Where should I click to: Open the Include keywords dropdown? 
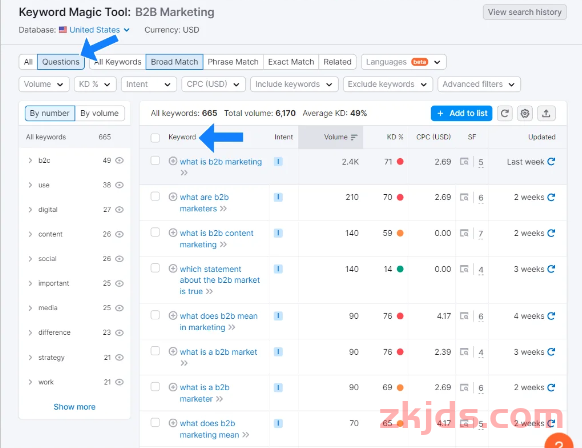click(294, 84)
